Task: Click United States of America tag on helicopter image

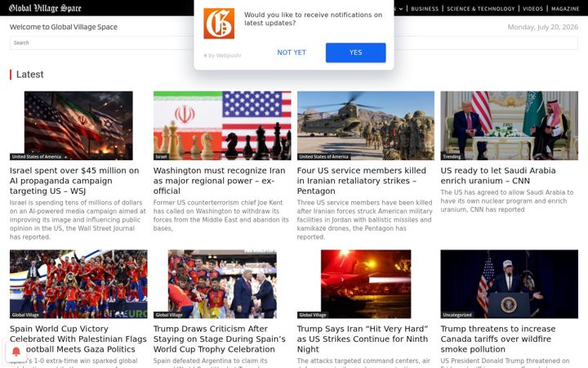Action: pos(323,156)
